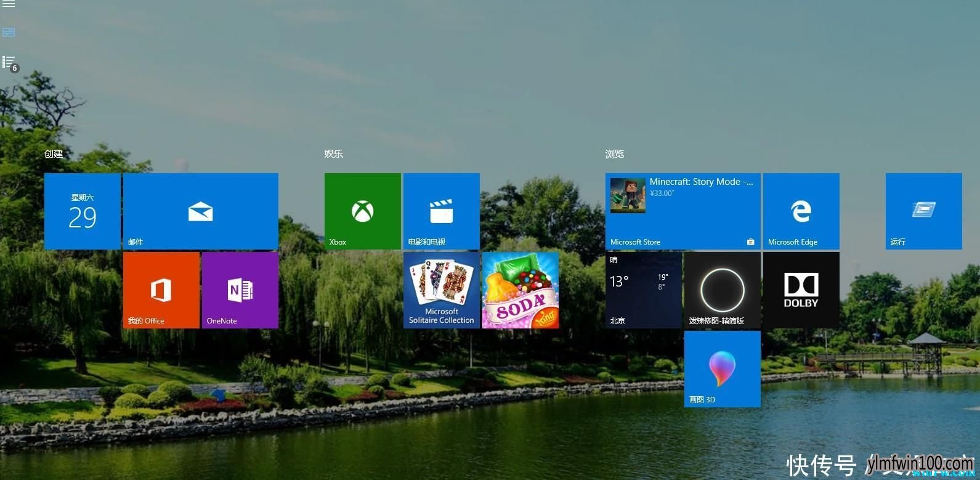Start Microsoft Solitaire Collection
The width and height of the screenshot is (980, 480).
tap(442, 290)
